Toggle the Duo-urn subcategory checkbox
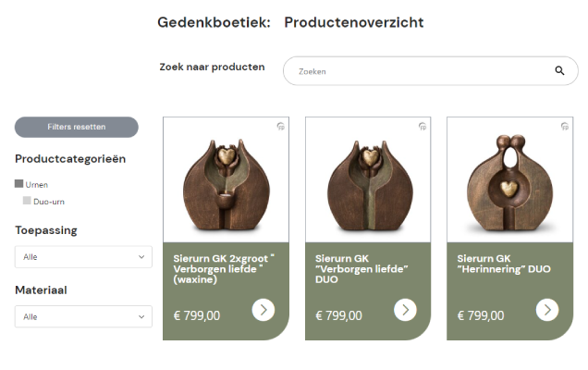 click(x=28, y=201)
